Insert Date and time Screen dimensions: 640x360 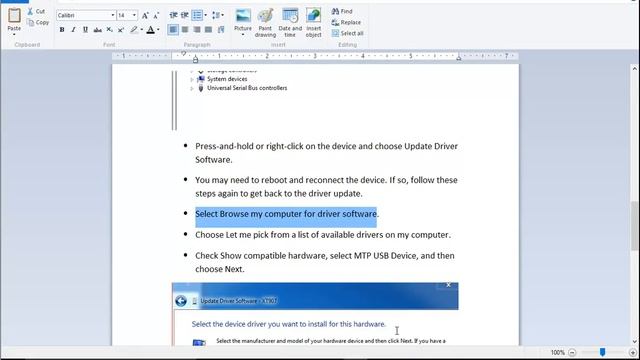pyautogui.click(x=290, y=23)
